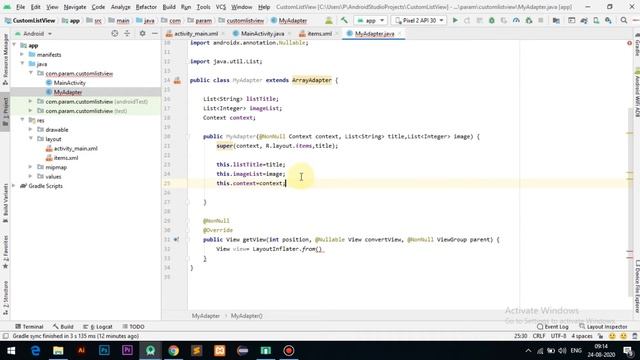
Task: Open the profiler gauge icon
Action: 516,20
